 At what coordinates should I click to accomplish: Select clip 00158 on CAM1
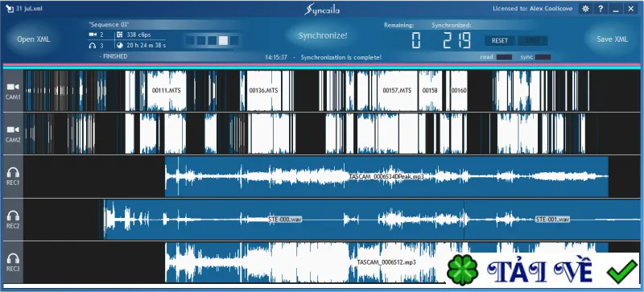click(x=430, y=90)
